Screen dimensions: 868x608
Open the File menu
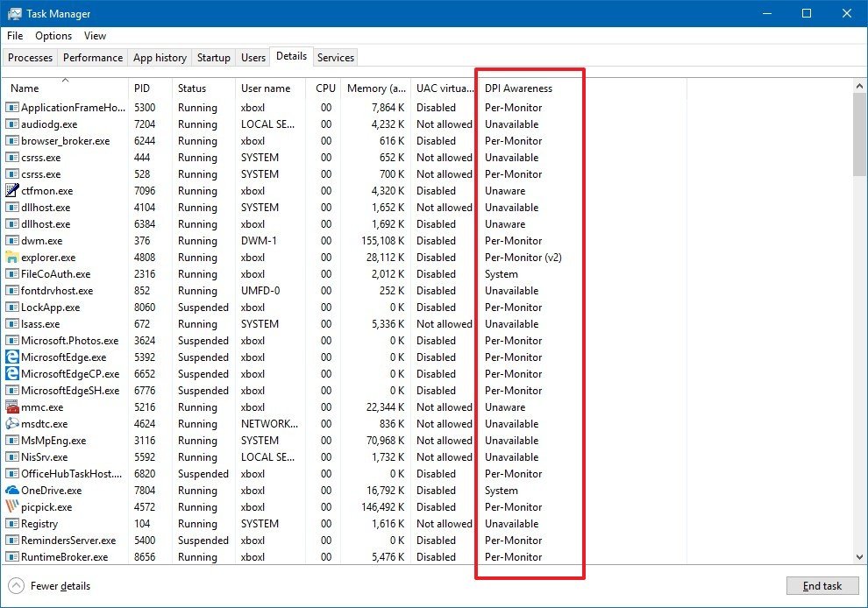tap(15, 35)
